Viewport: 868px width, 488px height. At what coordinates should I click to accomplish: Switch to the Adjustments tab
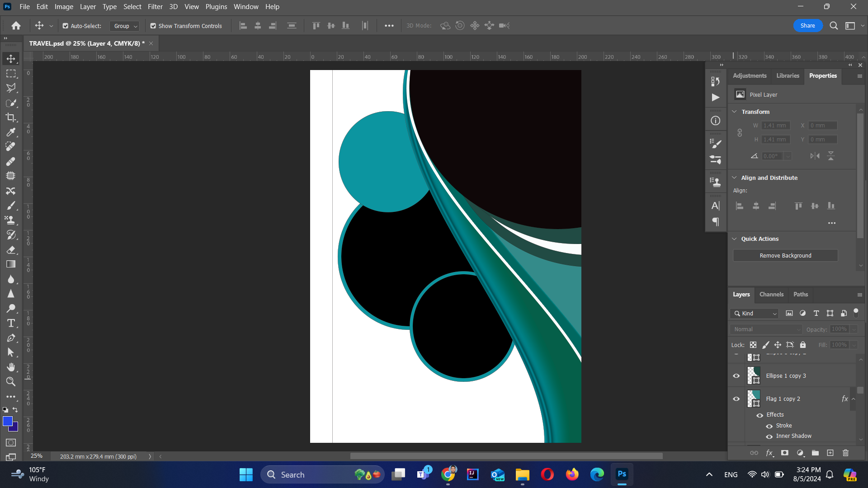pos(750,76)
